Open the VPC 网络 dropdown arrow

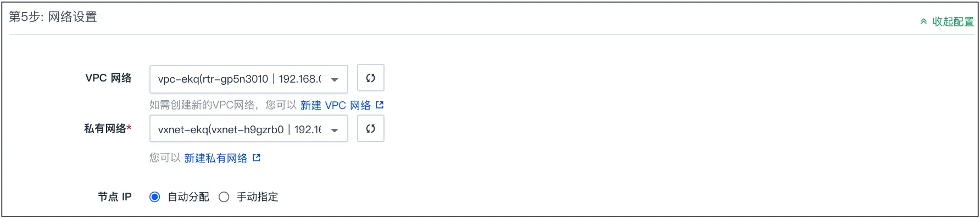(x=335, y=80)
